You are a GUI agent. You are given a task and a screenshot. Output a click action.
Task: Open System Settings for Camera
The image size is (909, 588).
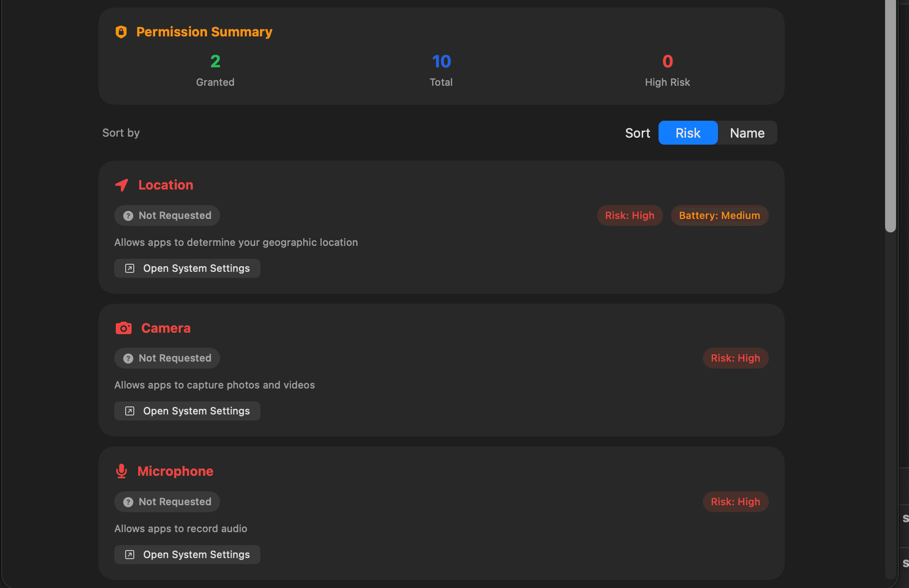tap(187, 411)
